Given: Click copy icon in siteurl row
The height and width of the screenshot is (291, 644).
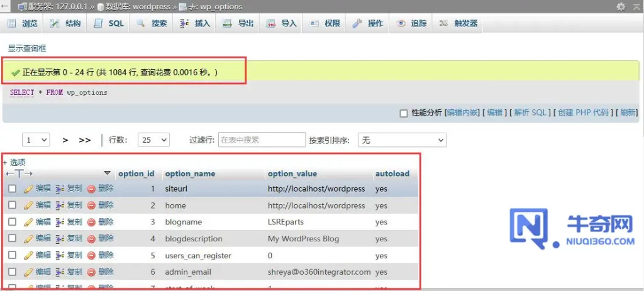Looking at the screenshot, I should point(60,189).
